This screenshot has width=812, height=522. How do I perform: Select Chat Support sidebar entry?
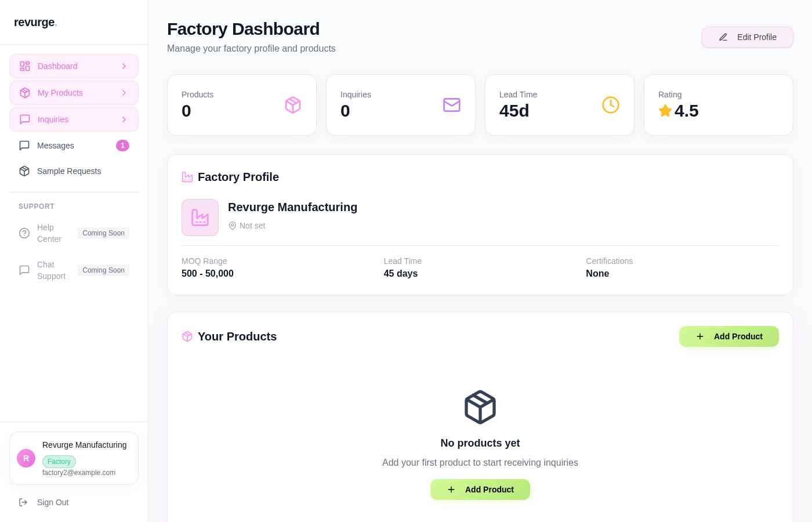tap(74, 270)
